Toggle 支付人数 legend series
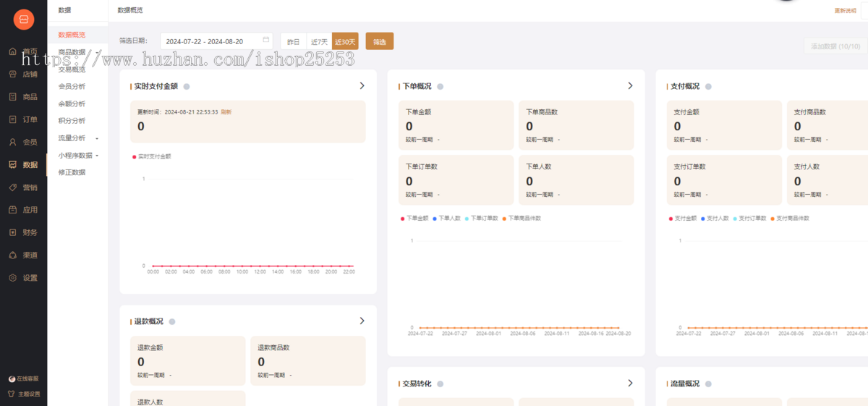 [x=715, y=218]
